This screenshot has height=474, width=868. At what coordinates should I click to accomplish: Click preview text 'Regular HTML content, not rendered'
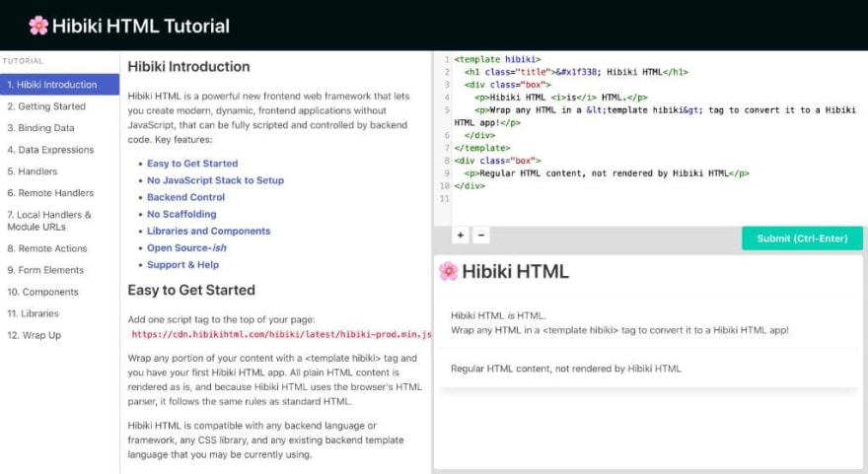(x=566, y=369)
